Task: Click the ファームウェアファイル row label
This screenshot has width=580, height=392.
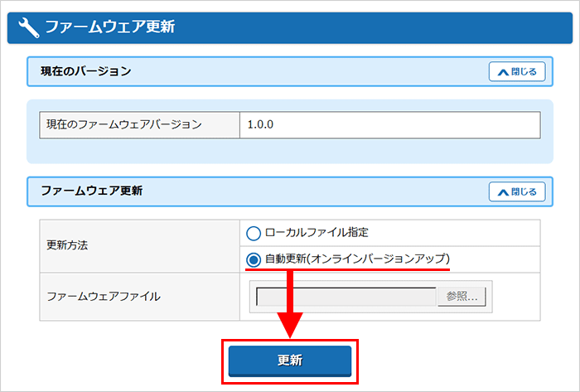Action: 139,296
